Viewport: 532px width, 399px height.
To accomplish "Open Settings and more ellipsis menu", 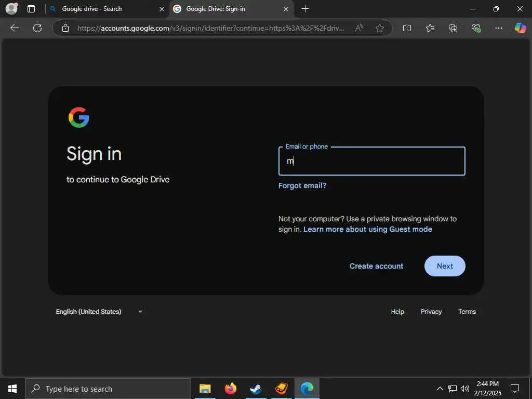I will tap(498, 28).
